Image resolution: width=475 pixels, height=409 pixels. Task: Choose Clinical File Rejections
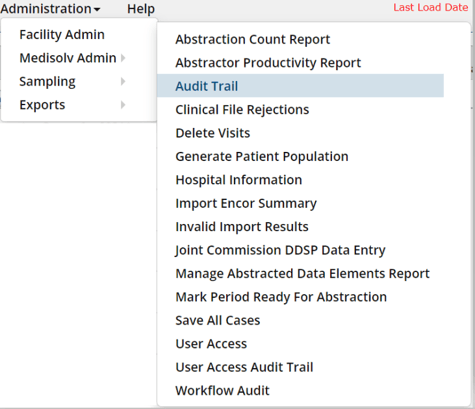242,110
